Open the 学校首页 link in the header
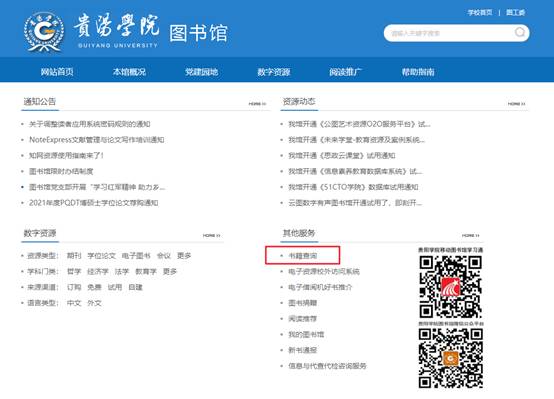 480,13
